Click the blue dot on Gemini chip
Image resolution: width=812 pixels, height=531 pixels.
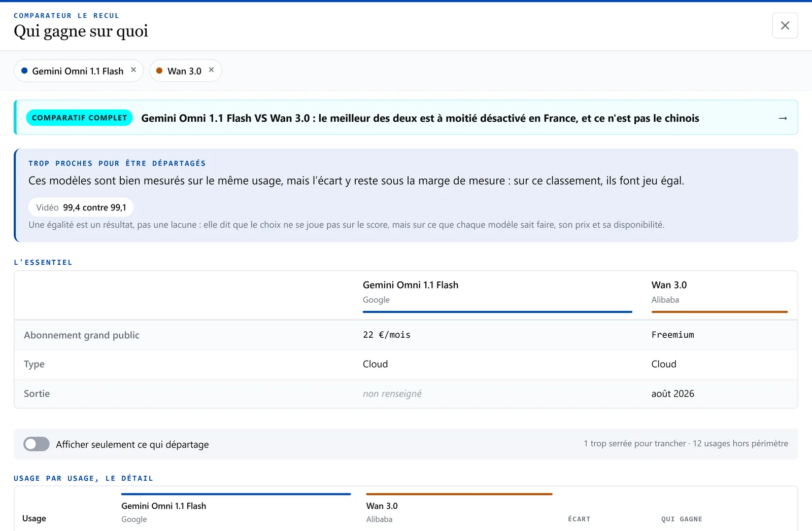click(24, 70)
